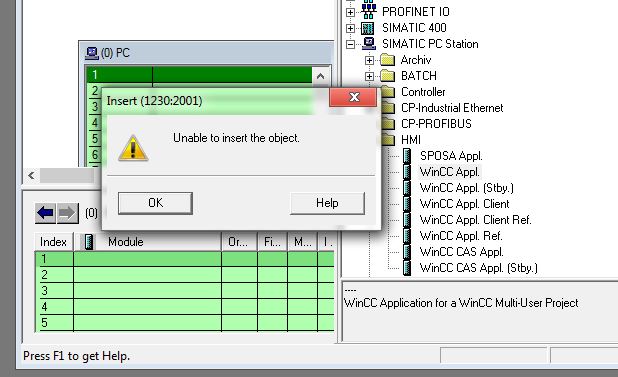Click the WinCC Application description text
The height and width of the screenshot is (377, 618).
(461, 303)
